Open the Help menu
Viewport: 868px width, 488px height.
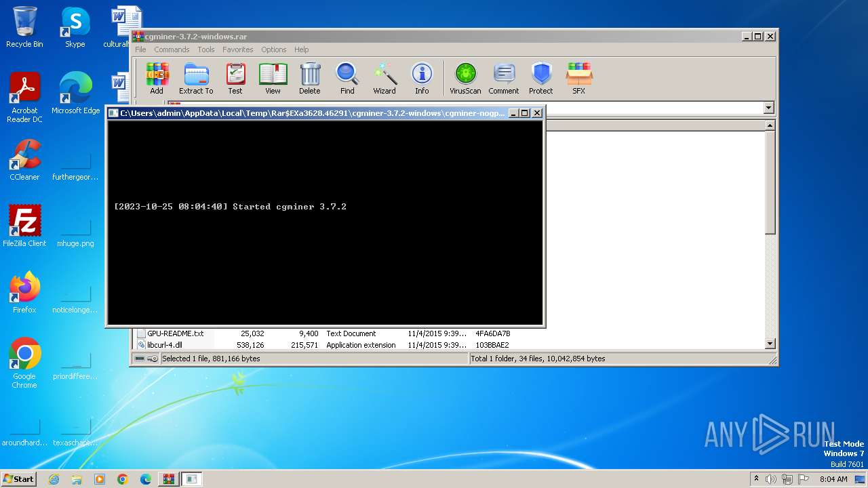coord(302,49)
